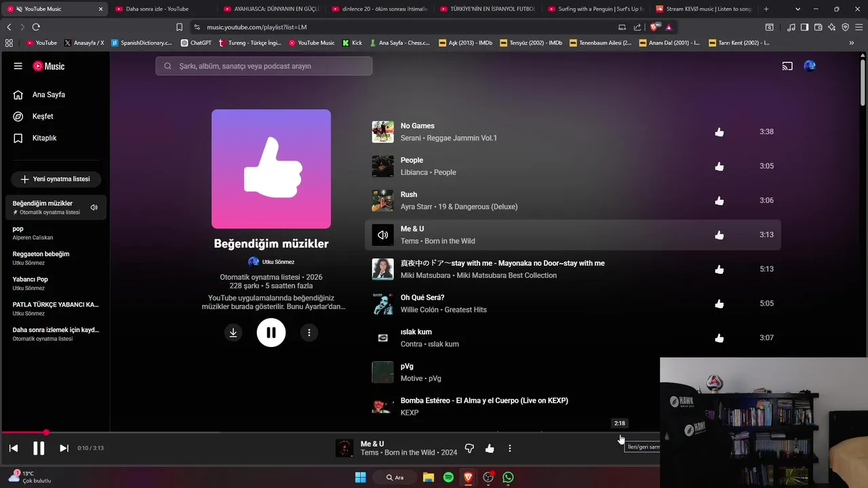The width and height of the screenshot is (868, 488).
Task: Click the cast to device icon
Action: 787,66
